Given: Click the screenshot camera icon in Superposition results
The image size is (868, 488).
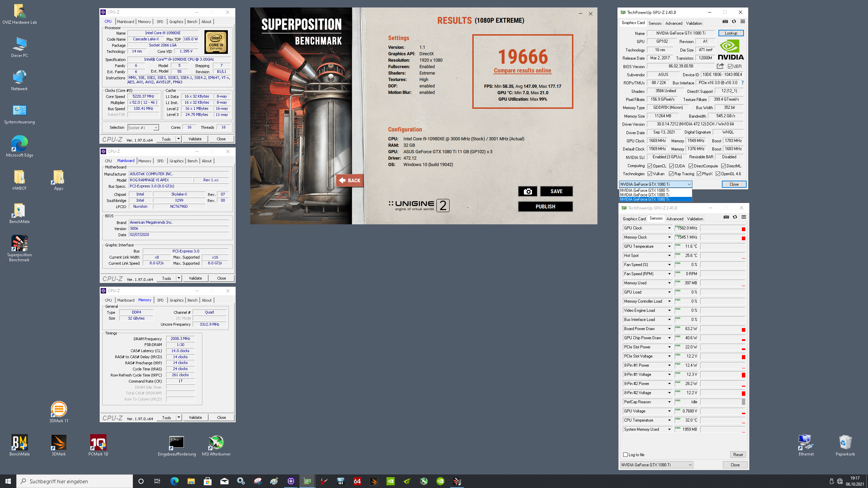Looking at the screenshot, I should pos(528,191).
